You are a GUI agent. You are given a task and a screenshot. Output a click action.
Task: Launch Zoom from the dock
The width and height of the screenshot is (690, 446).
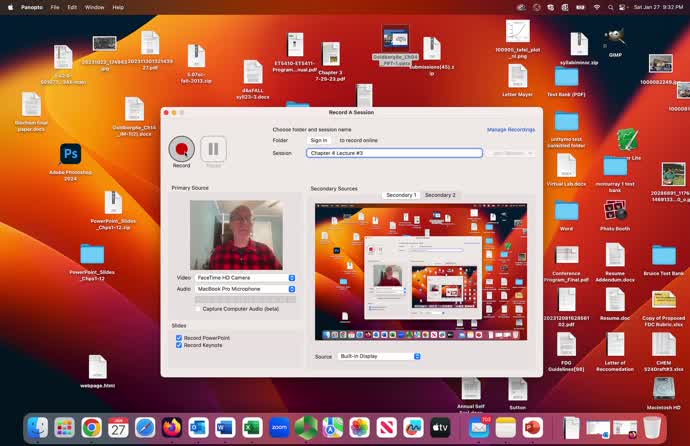279,427
